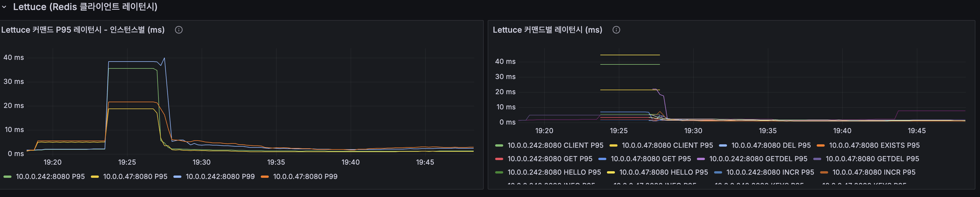
Task: Click 19:35 time label in instance P95 panel
Action: coord(276,162)
